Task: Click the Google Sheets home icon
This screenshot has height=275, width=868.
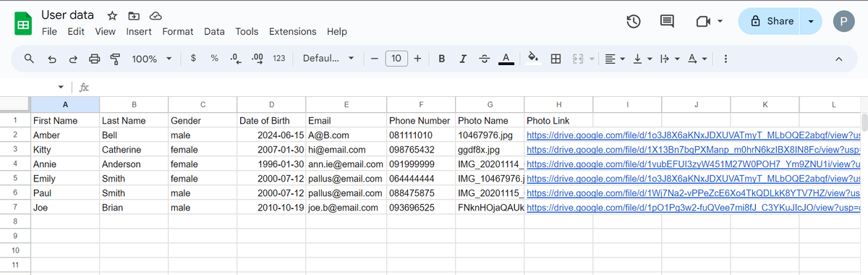Action: click(23, 23)
